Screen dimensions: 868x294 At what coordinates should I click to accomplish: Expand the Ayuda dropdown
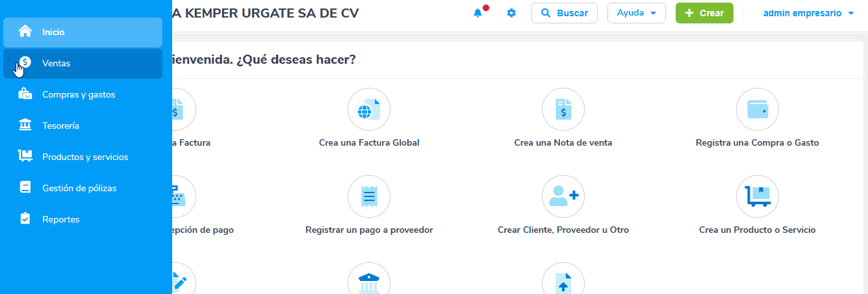pyautogui.click(x=636, y=13)
